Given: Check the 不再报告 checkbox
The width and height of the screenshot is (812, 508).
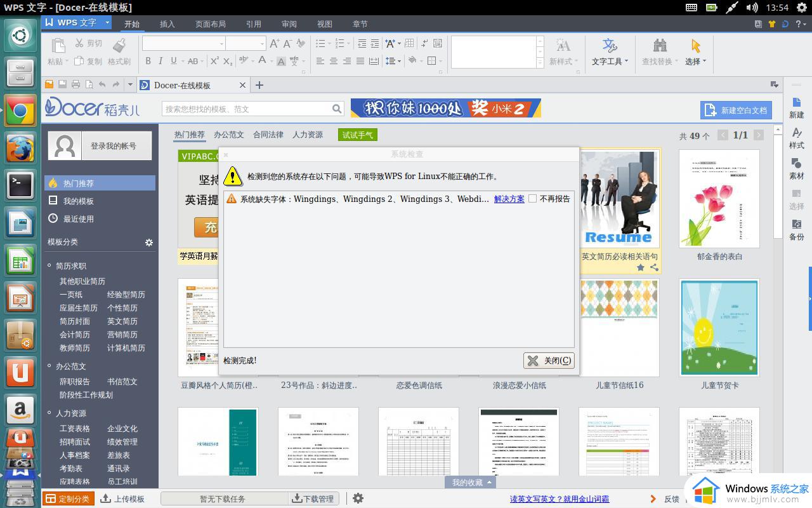Looking at the screenshot, I should (x=533, y=198).
